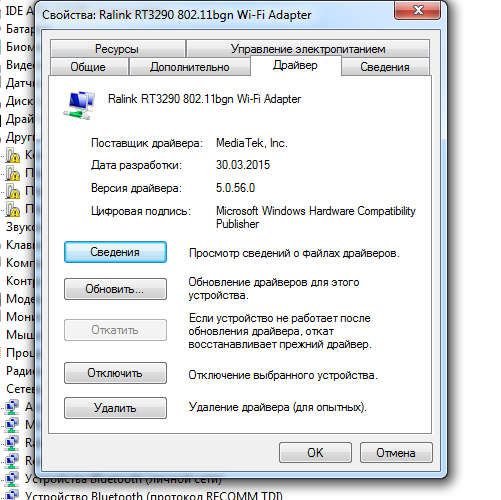The width and height of the screenshot is (501, 500).
Task: Select the first network adapter icon under Сетевые
Action: point(12,407)
